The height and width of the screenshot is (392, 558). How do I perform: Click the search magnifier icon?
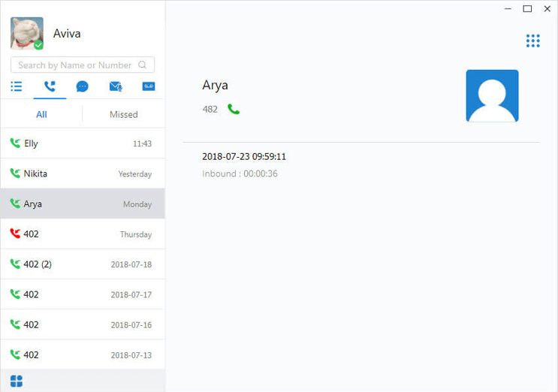click(x=143, y=65)
